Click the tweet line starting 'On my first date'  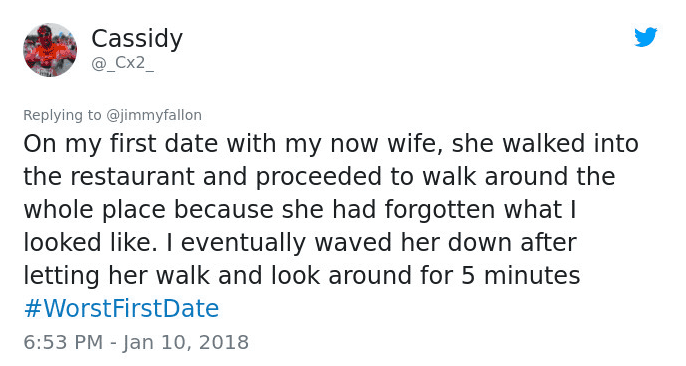(331, 144)
